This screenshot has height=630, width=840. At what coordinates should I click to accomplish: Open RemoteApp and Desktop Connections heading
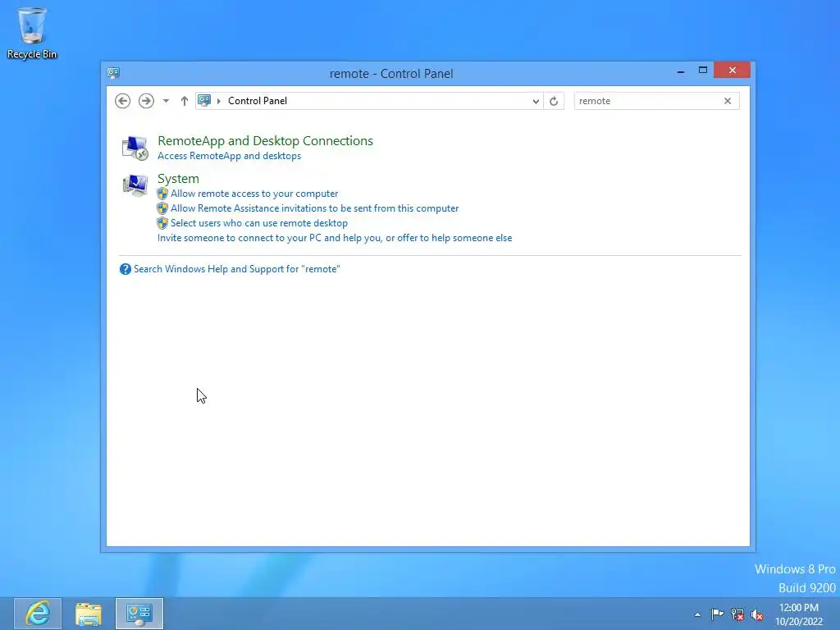(265, 141)
